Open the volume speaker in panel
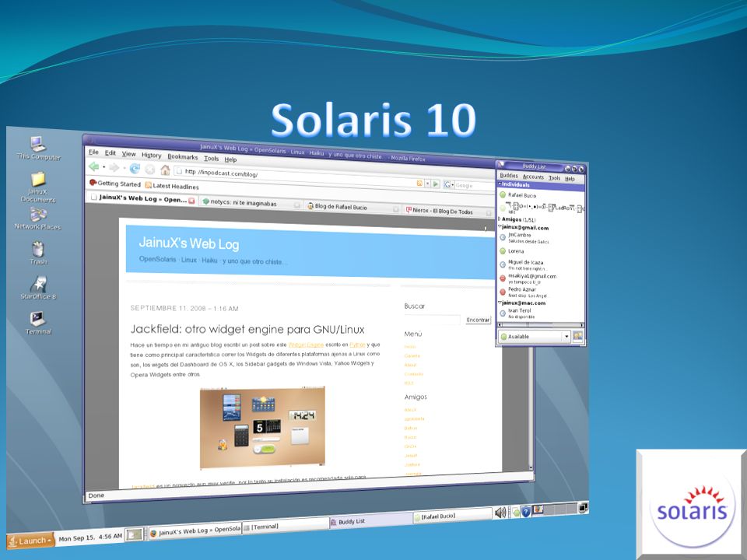 pyautogui.click(x=500, y=513)
